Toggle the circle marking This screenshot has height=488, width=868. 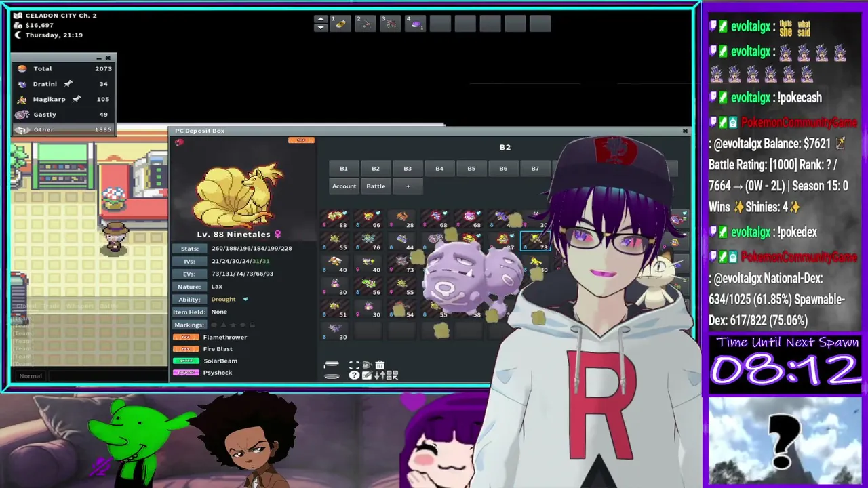(214, 325)
